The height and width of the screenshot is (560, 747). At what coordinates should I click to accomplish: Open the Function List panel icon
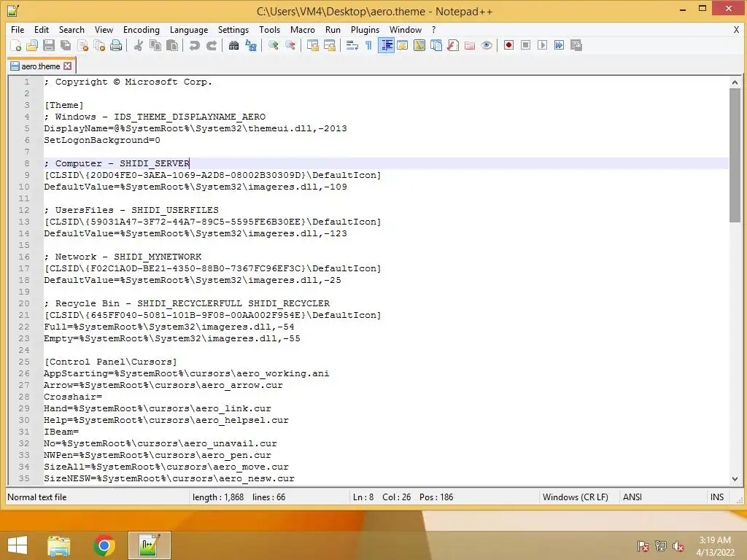coord(453,45)
